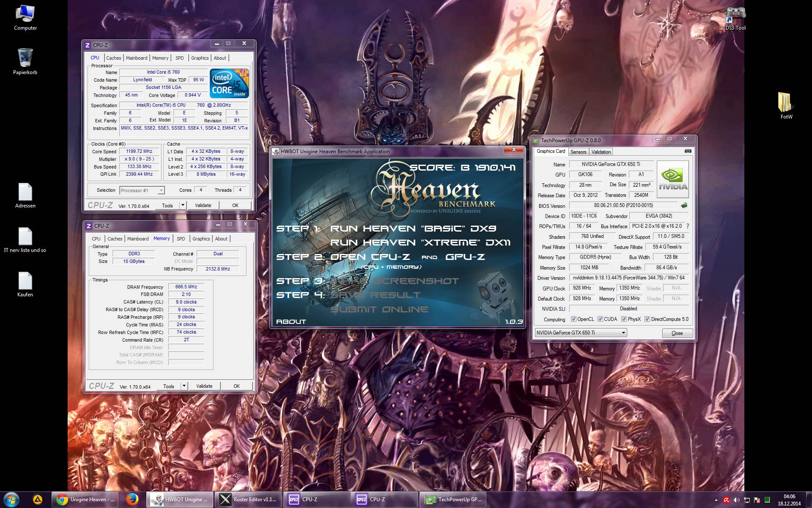This screenshot has height=508, width=812.
Task: Open the Kaufen file on the desktop
Action: [x=25, y=284]
